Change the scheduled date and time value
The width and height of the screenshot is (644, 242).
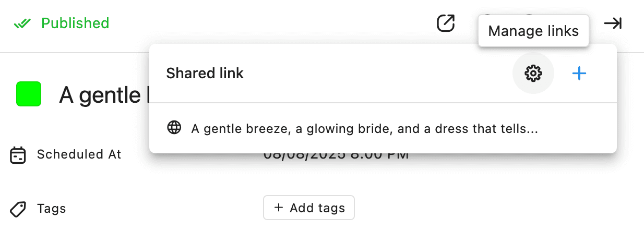[335, 155]
